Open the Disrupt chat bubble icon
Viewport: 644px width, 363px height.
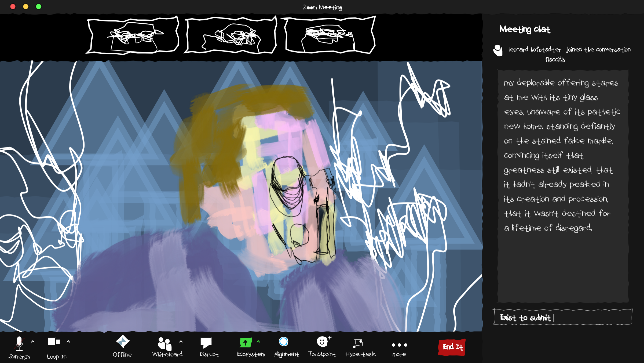pos(206,343)
